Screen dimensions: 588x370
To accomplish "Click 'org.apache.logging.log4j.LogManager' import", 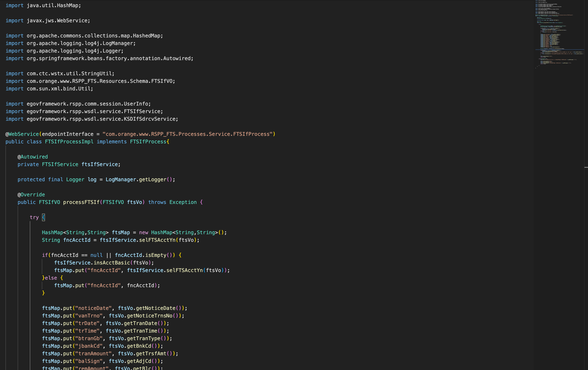I will 80,43.
